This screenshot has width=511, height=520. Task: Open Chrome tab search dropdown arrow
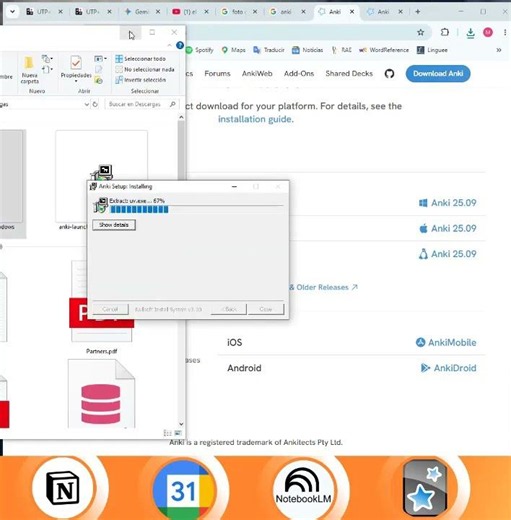point(12,12)
